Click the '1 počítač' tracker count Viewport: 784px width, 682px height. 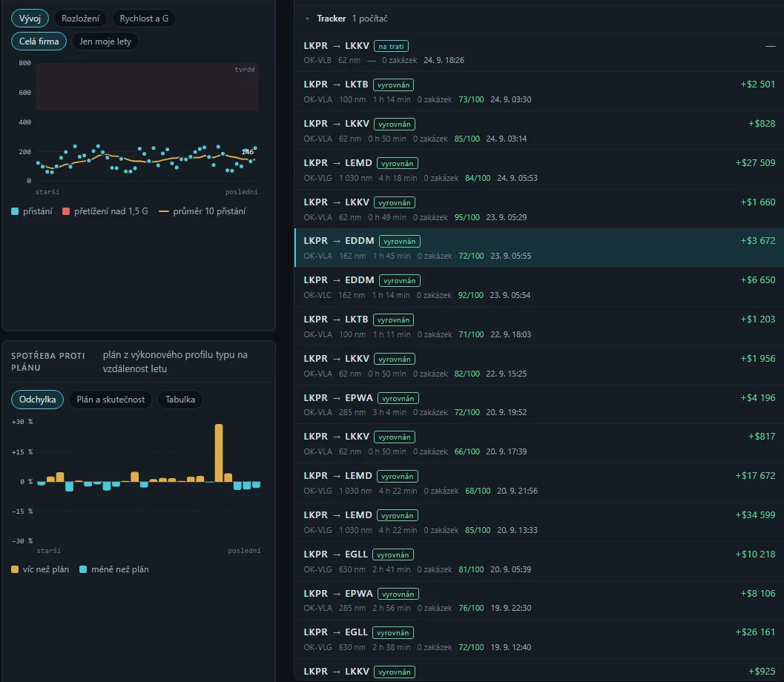point(369,19)
